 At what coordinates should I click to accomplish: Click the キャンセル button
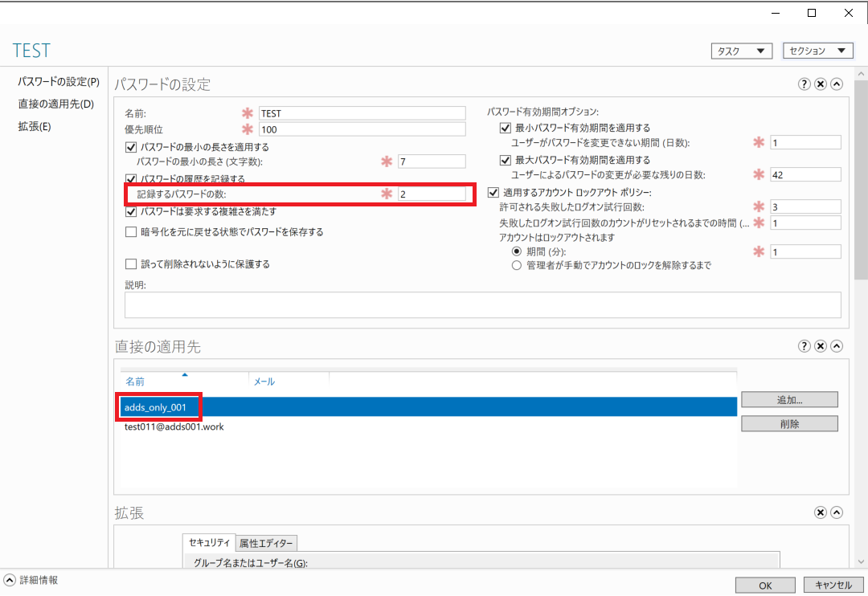[x=833, y=586]
